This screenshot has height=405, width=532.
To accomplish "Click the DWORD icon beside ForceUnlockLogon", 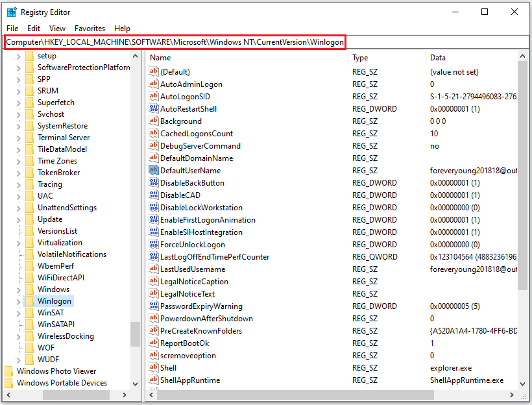I will click(152, 244).
